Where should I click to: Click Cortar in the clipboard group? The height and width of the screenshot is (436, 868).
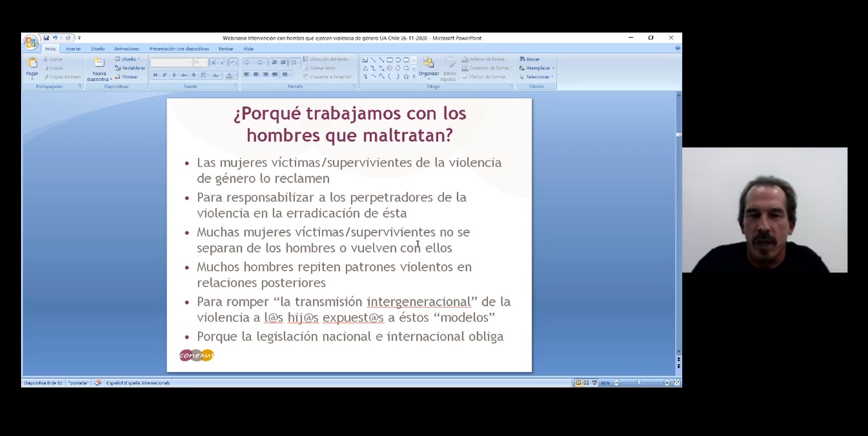tap(53, 59)
